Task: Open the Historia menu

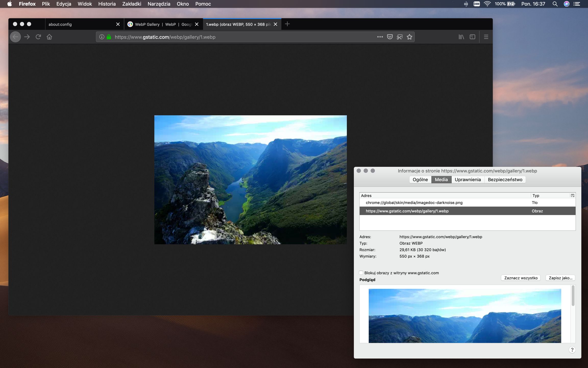Action: click(x=107, y=4)
